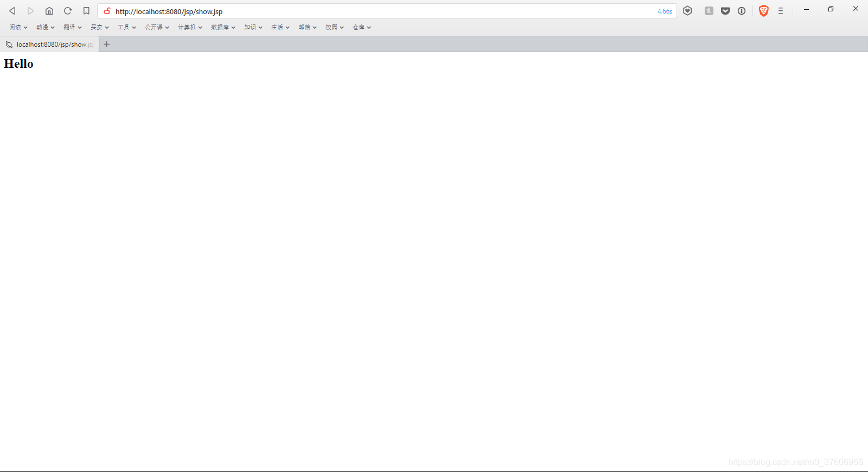Reload the show.jsp page
The height and width of the screenshot is (472, 868).
point(68,11)
